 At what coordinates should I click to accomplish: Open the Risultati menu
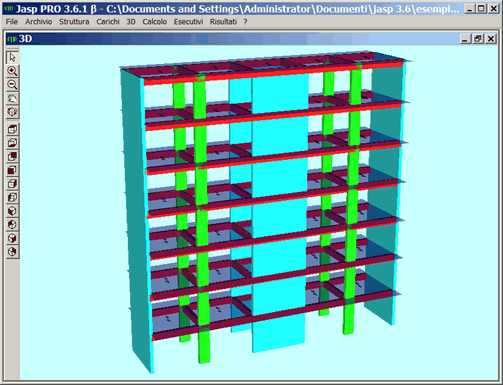click(x=223, y=22)
